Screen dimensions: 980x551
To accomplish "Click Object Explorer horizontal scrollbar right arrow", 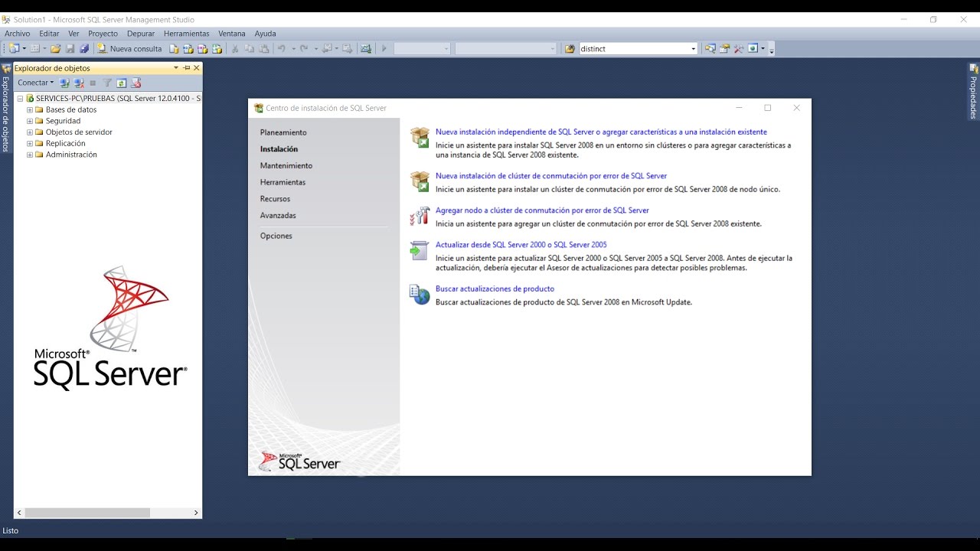I will [196, 513].
